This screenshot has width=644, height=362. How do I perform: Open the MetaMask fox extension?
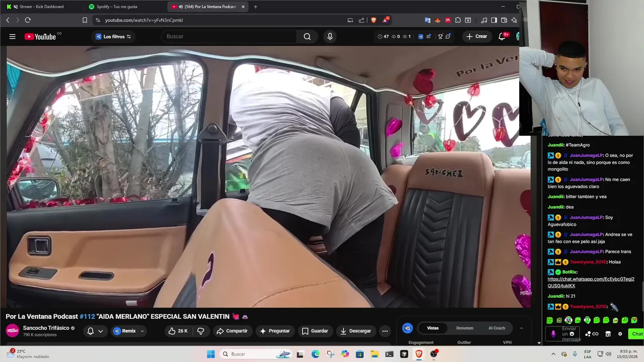(x=437, y=20)
